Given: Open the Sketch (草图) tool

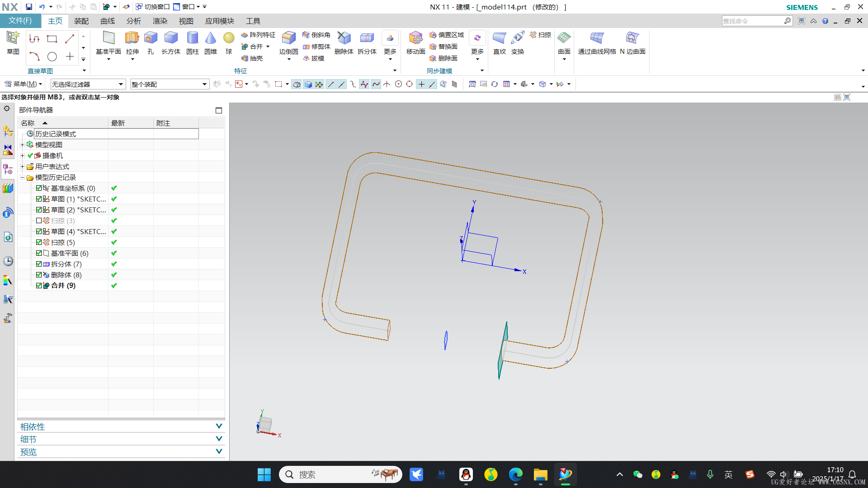Looking at the screenshot, I should [13, 43].
